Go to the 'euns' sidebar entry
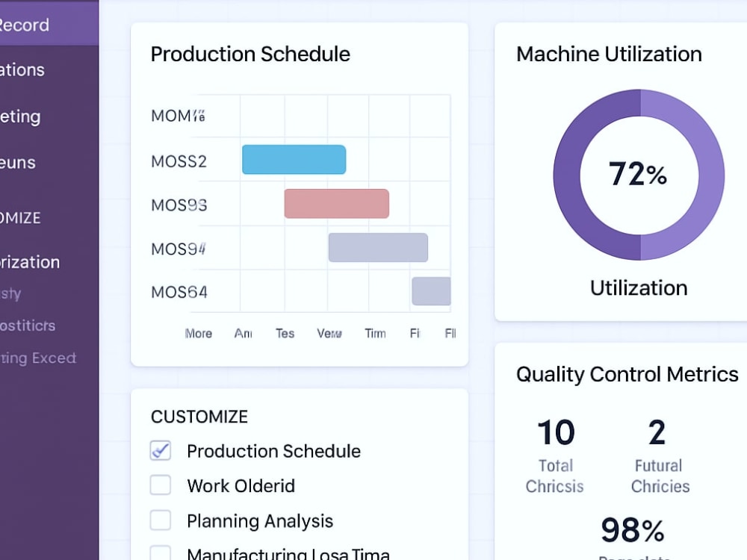 [x=18, y=163]
